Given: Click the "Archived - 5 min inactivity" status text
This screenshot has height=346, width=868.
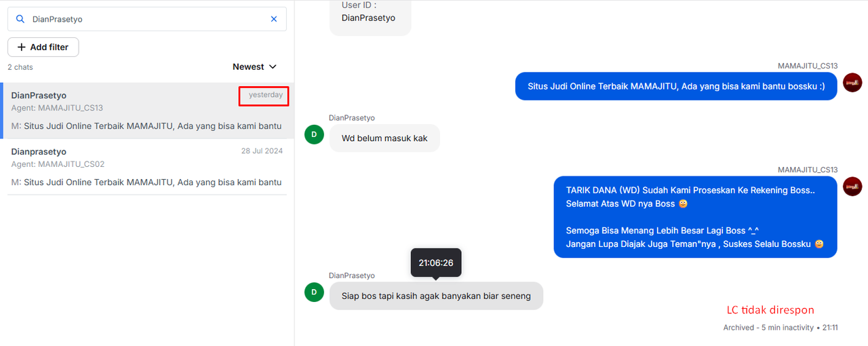Looking at the screenshot, I should pos(768,328).
